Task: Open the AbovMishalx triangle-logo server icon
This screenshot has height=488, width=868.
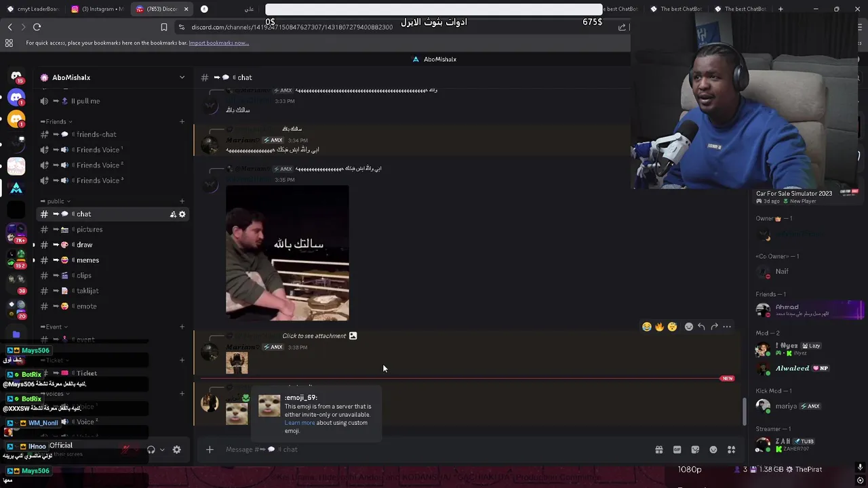Action: tap(16, 188)
